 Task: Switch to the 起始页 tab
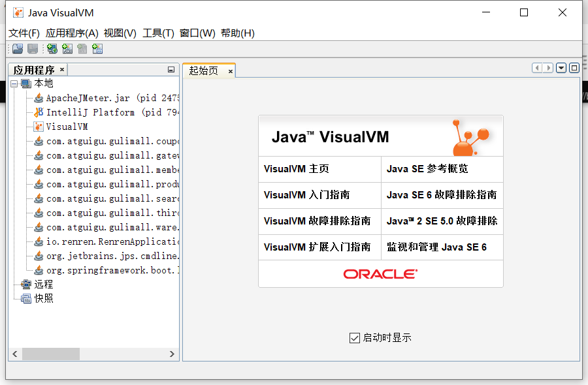coord(204,70)
